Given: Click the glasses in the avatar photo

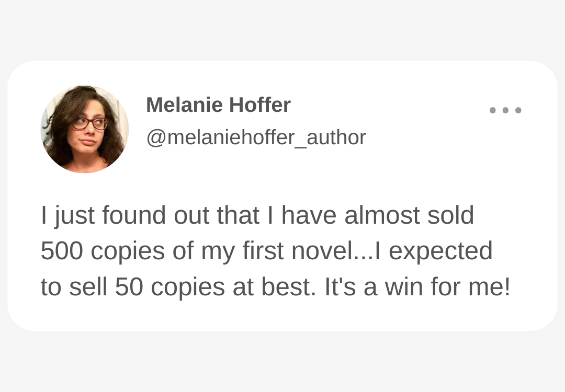Looking at the screenshot, I should coord(89,123).
